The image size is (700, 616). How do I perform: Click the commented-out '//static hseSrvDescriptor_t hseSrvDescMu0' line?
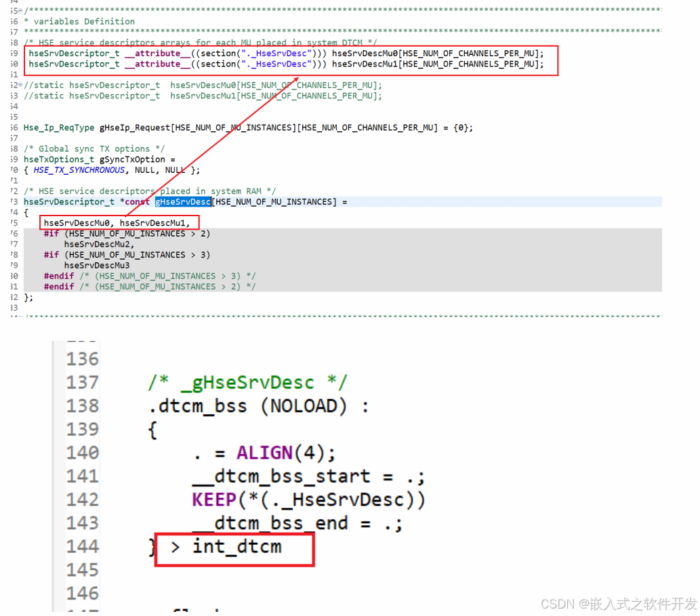tap(203, 85)
